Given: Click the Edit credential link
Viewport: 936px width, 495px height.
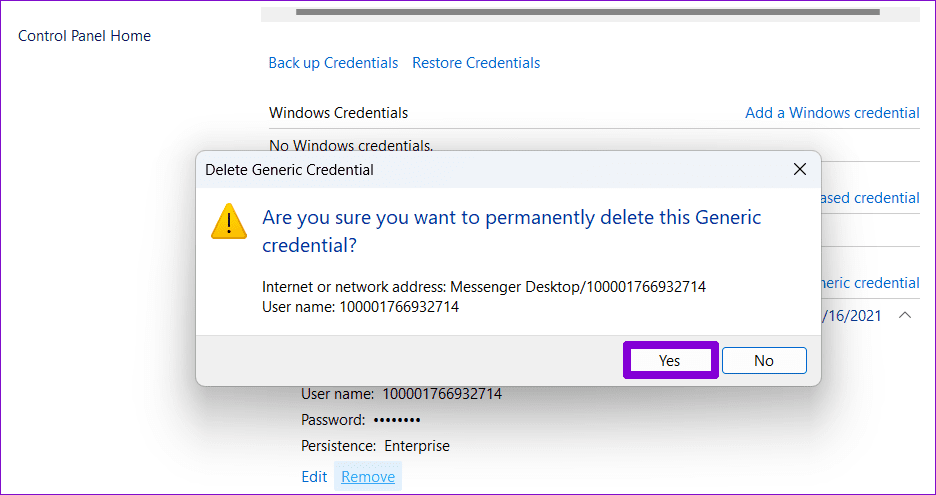Looking at the screenshot, I should tap(314, 476).
